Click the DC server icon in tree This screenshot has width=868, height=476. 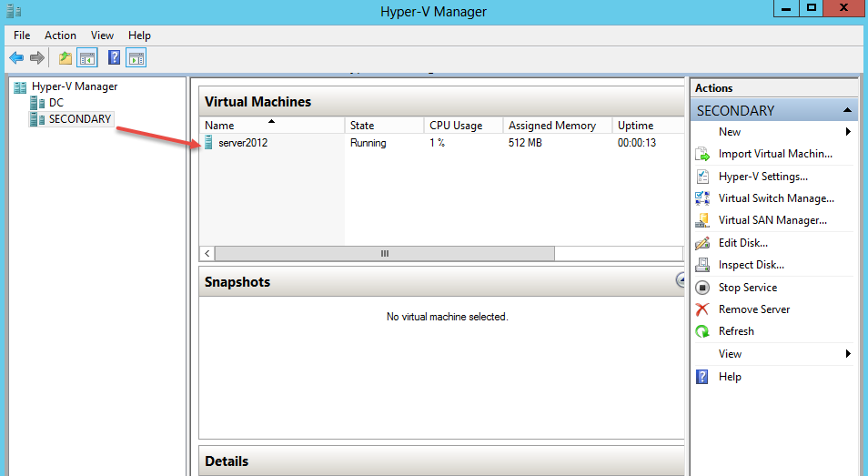pyautogui.click(x=37, y=103)
